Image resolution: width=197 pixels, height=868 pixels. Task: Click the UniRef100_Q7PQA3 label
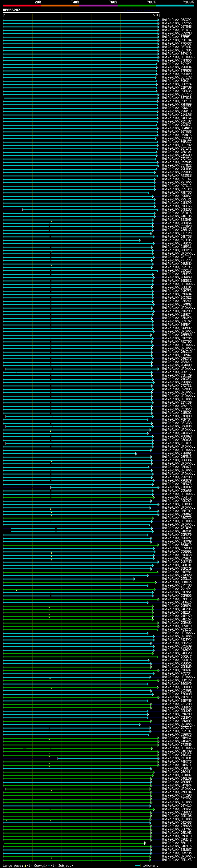coord(177,416)
